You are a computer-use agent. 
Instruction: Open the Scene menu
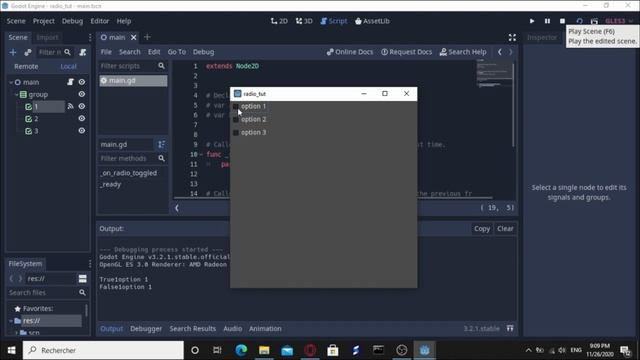coord(16,21)
